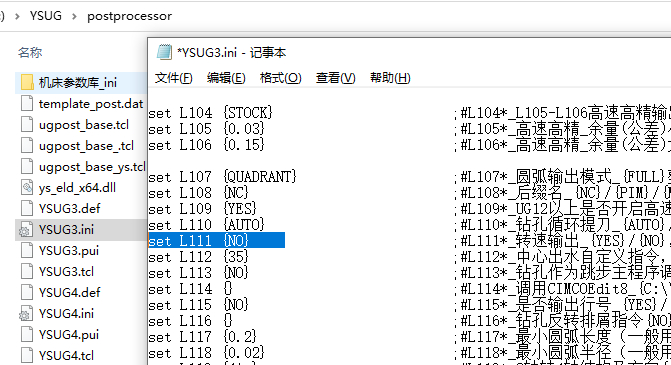
Task: Open the 格式(O) menu in Notepad
Action: coord(280,78)
